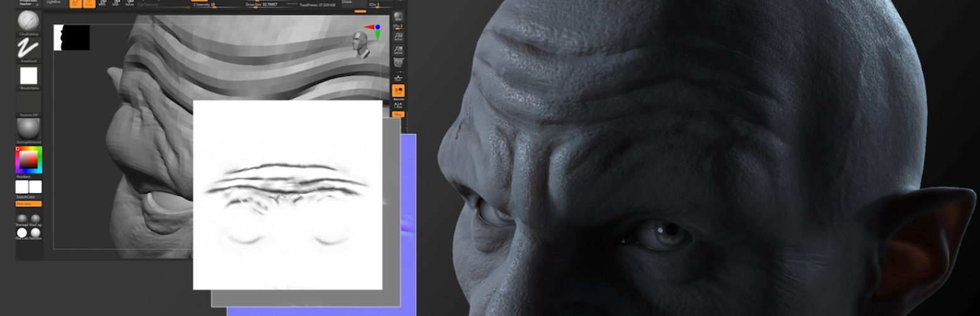
Task: Adjust the Draw Size slider
Action: tap(271, 4)
